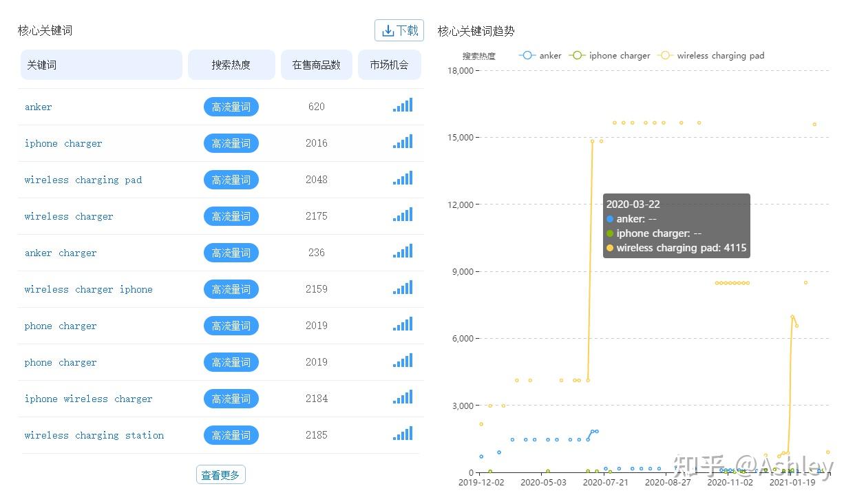Toggle the anker series in chart legend

point(541,56)
